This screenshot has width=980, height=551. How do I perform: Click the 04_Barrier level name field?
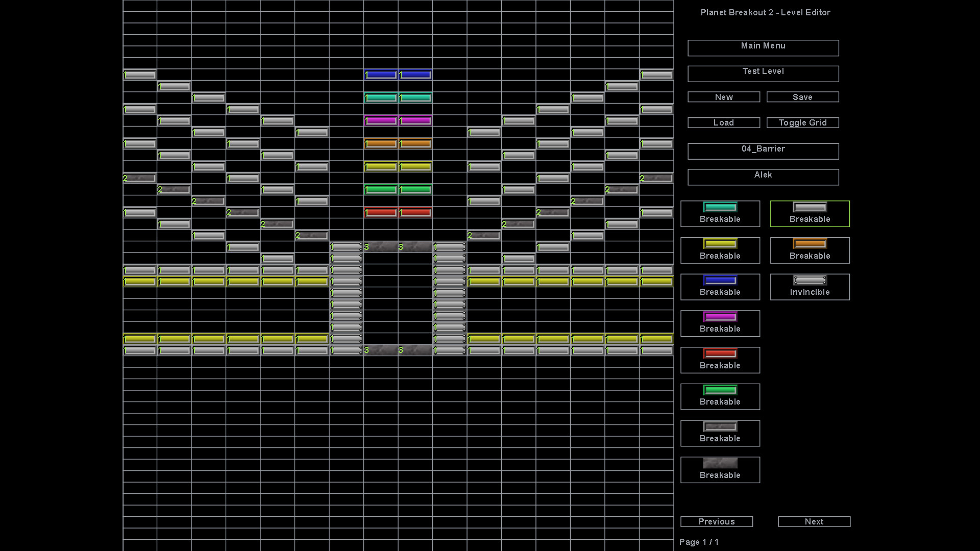tap(763, 151)
